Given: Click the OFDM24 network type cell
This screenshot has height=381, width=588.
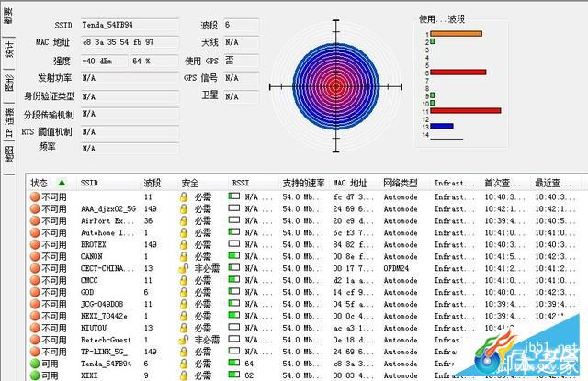Looking at the screenshot, I should coord(396,268).
